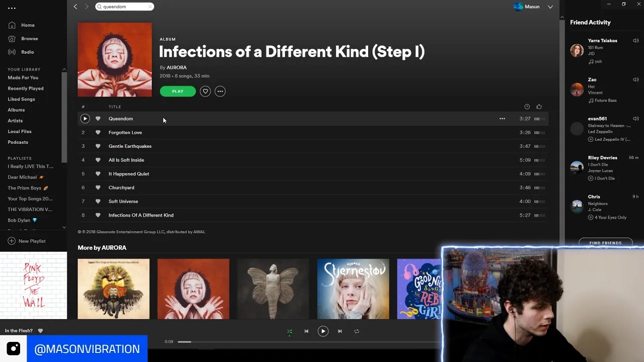
Task: Expand playlists with the down arrow
Action: tap(64, 227)
